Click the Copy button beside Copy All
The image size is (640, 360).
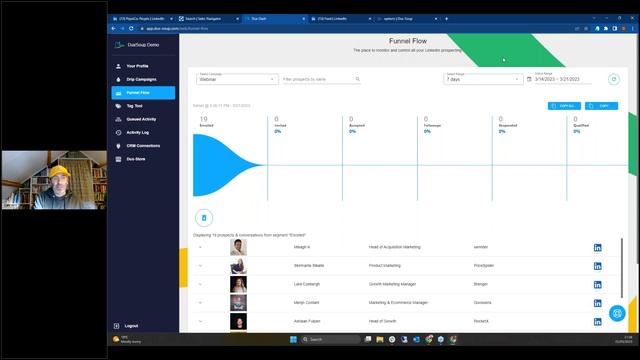(x=601, y=106)
